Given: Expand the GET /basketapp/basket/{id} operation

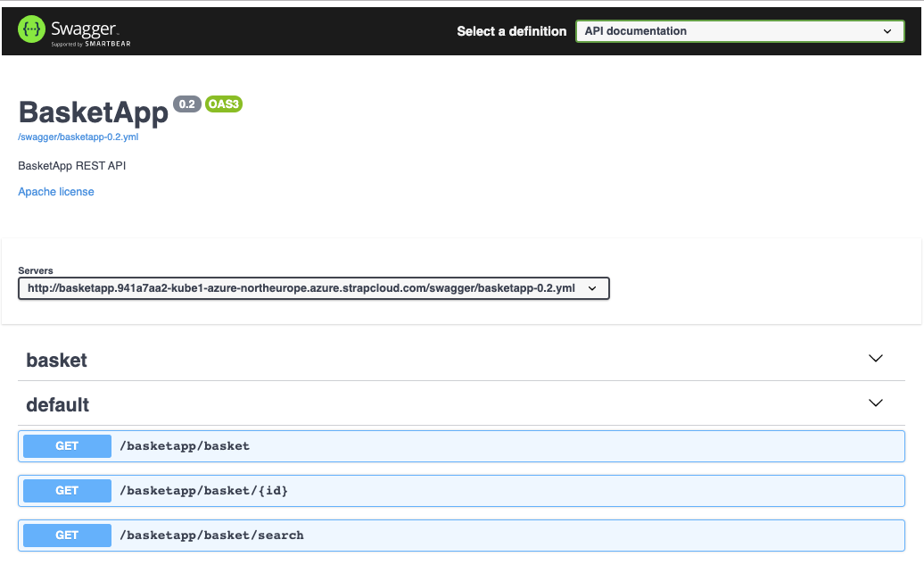Looking at the screenshot, I should [67, 491].
